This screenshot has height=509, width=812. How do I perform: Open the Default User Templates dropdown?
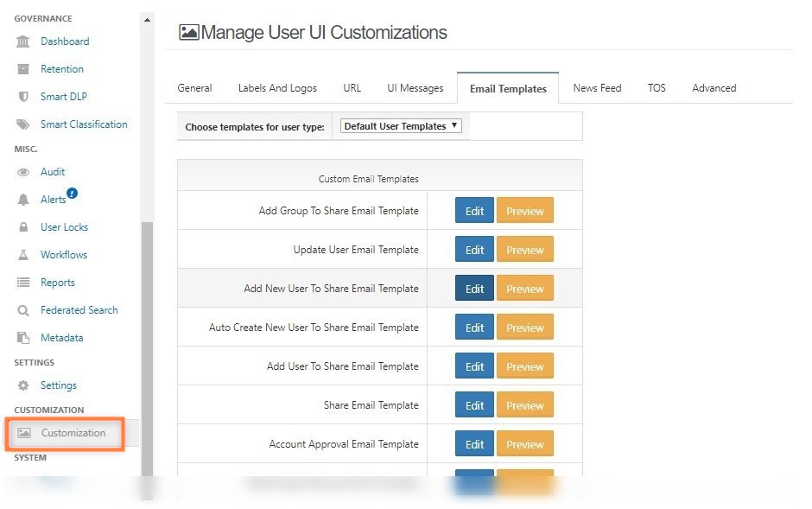coord(401,124)
